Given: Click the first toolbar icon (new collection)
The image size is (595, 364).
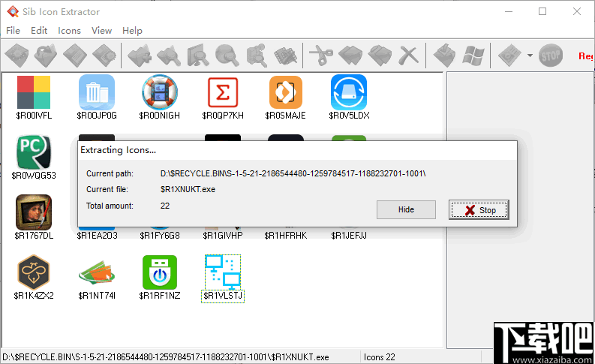Looking at the screenshot, I should [17, 56].
